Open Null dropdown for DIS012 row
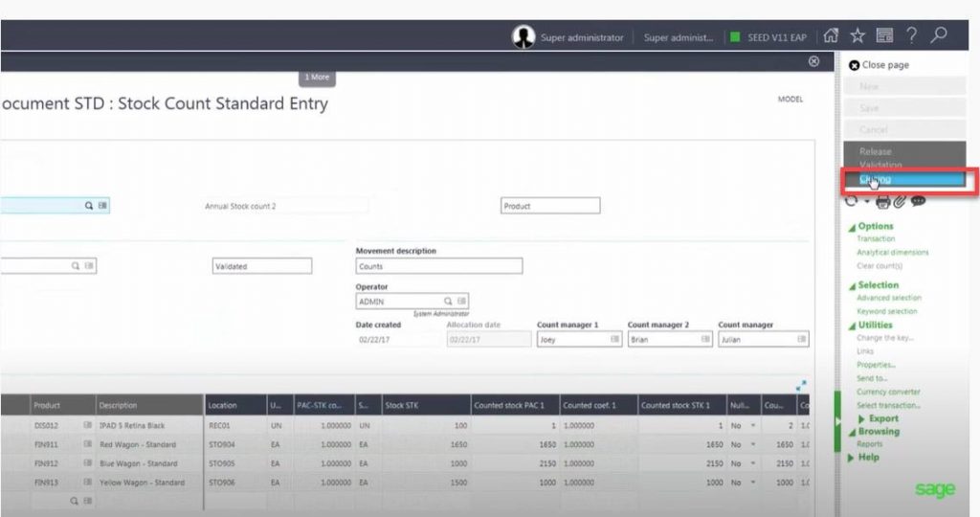Viewport: 980px width, 517px height. tap(753, 425)
